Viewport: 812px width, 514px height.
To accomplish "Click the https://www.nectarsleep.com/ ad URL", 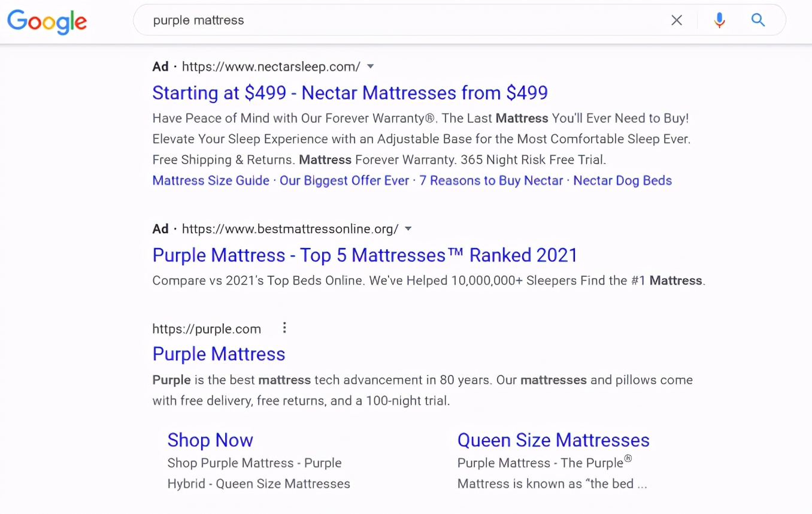I will pos(271,66).
